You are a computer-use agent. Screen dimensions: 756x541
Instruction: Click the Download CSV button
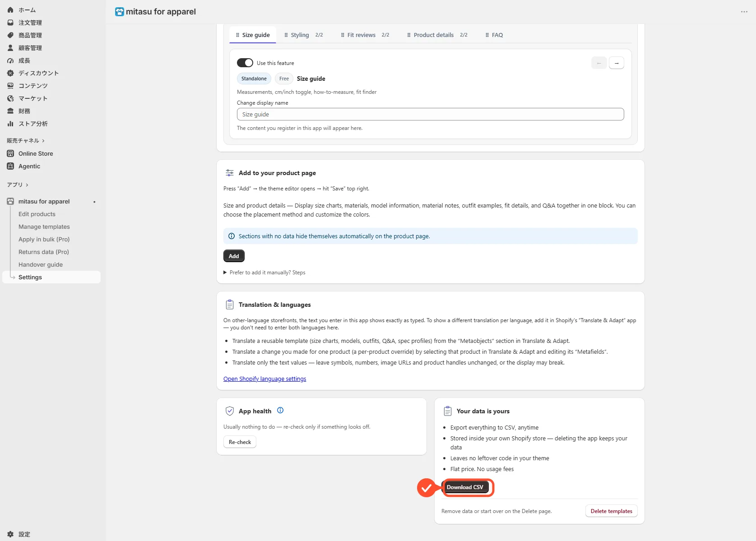[465, 487]
